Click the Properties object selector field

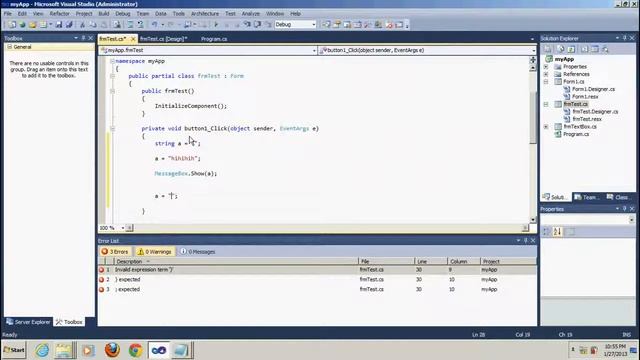(x=587, y=220)
